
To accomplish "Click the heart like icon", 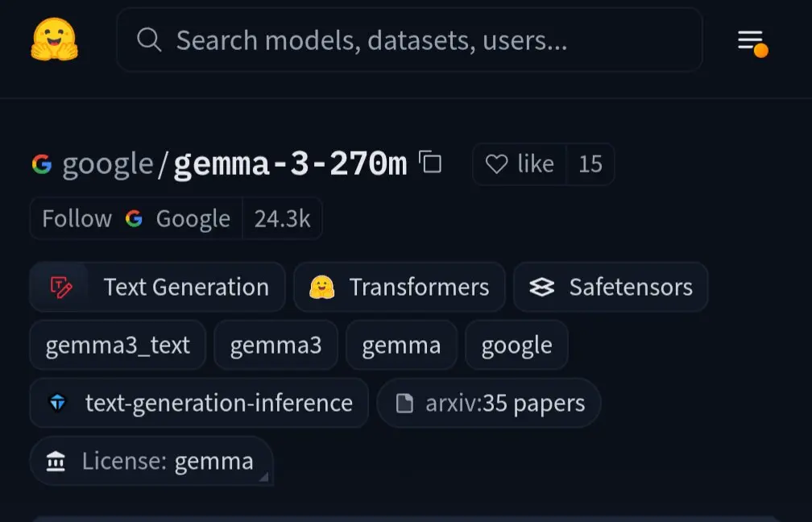I will coord(496,164).
